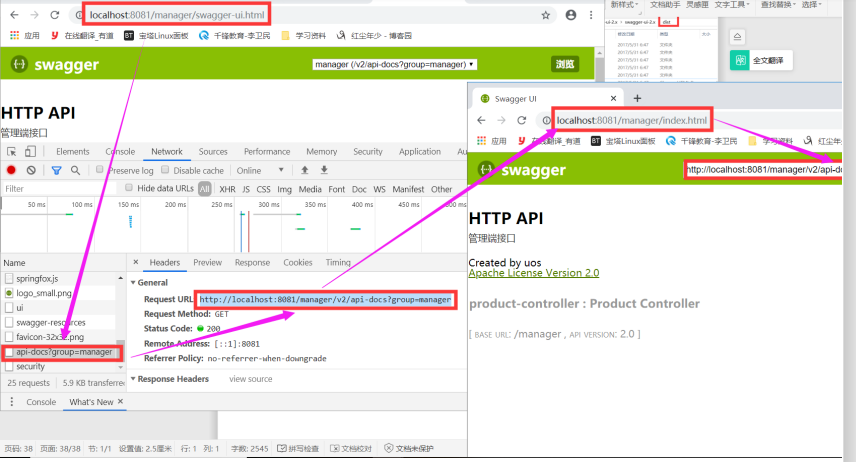This screenshot has width=856, height=462.
Task: Click the green 浏览 explore button
Action: 565,64
